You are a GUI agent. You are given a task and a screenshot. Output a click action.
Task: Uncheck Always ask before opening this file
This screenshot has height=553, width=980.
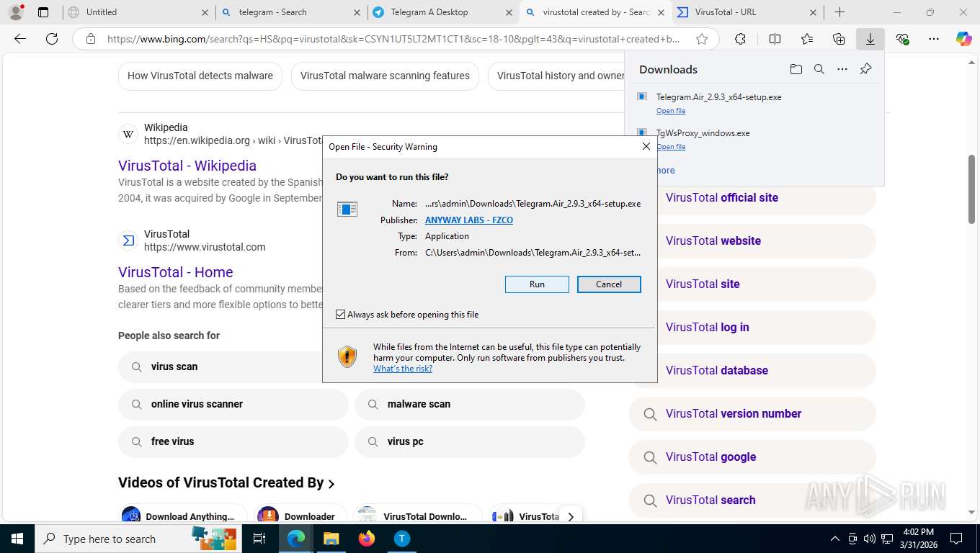click(341, 315)
